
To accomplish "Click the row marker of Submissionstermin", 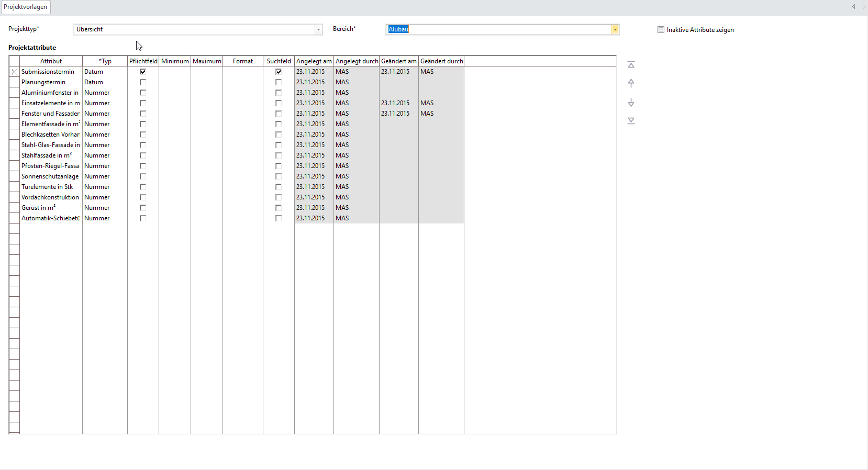I will click(x=14, y=72).
